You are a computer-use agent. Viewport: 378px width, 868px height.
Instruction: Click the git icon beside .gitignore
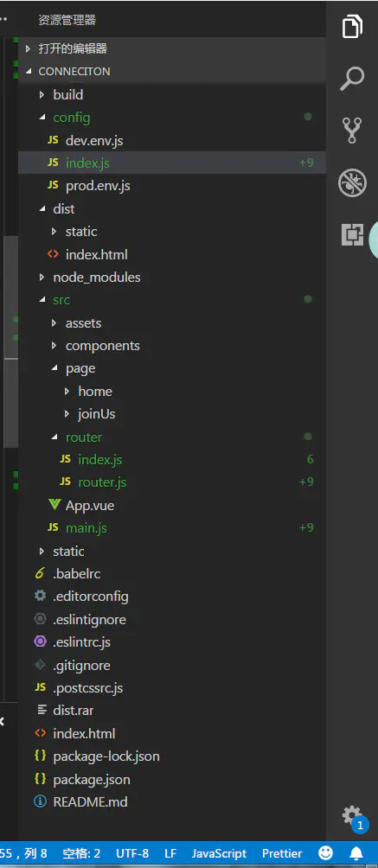[x=40, y=665]
